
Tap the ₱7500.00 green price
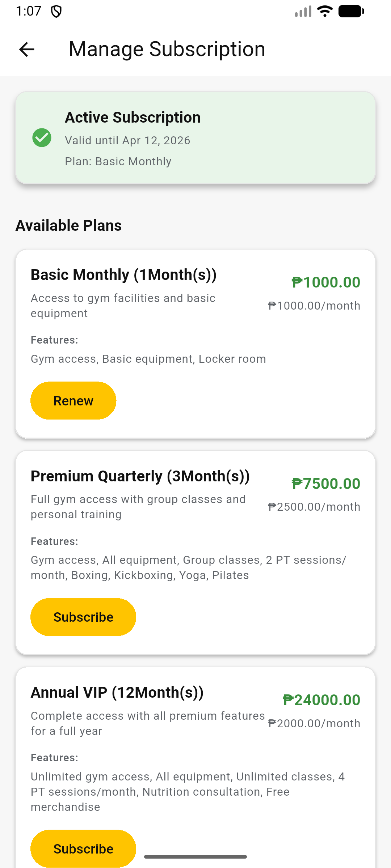click(326, 484)
